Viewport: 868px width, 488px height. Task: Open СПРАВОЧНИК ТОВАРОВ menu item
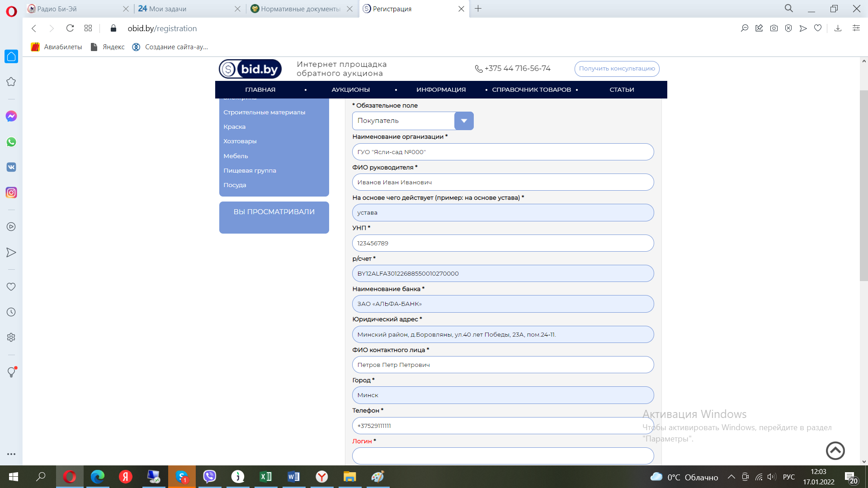pos(531,89)
